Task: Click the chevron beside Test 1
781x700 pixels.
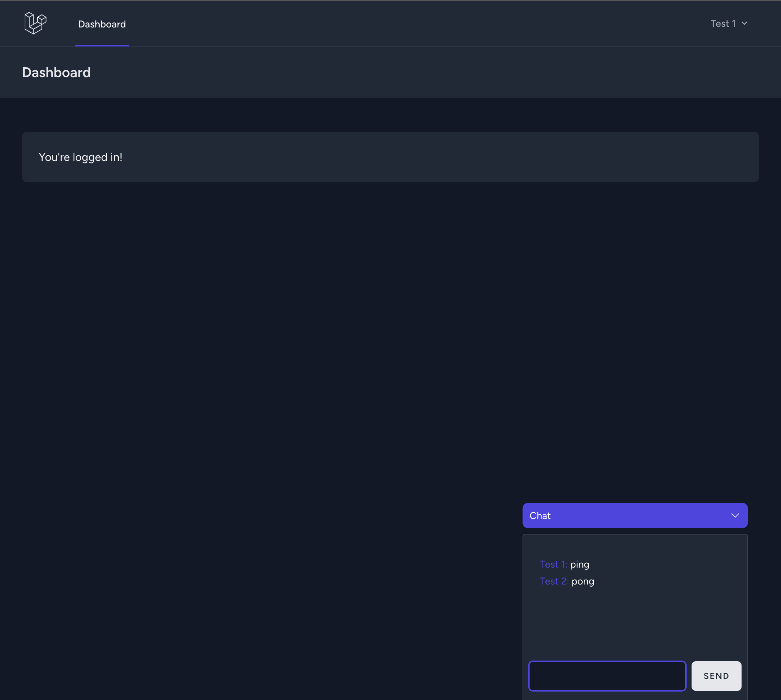Action: (744, 24)
